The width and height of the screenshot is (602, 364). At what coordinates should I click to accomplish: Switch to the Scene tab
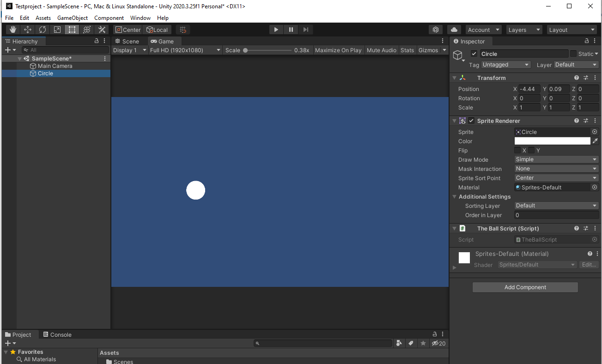click(x=127, y=41)
